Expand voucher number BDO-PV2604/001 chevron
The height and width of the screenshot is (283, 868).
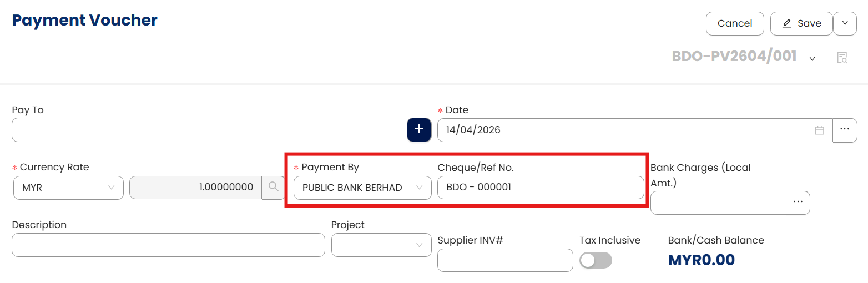(813, 58)
